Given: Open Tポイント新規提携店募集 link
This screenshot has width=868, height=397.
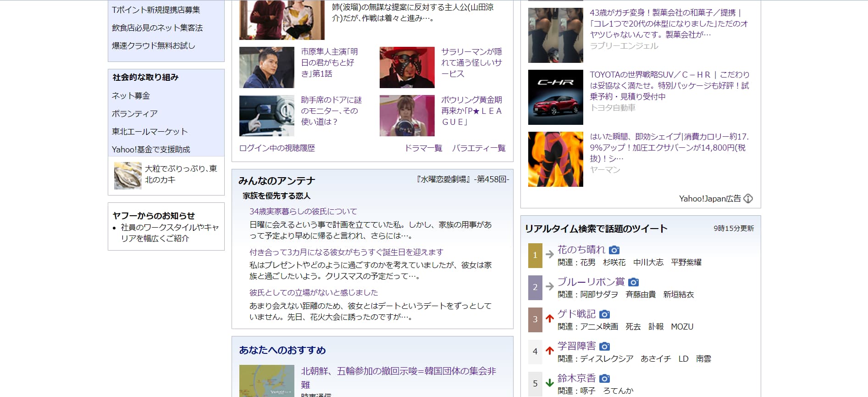Looking at the screenshot, I should coord(156,10).
